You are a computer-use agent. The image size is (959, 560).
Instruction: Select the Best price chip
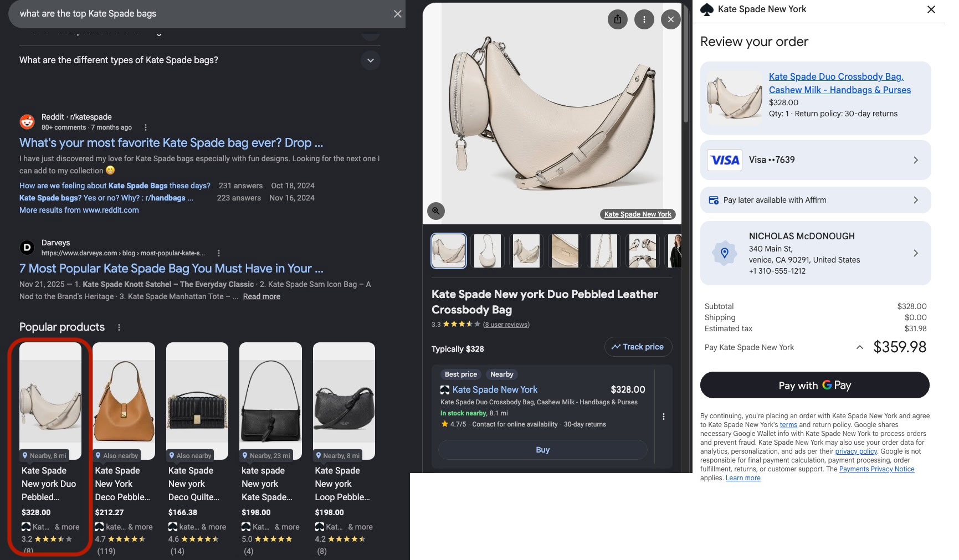coord(461,374)
